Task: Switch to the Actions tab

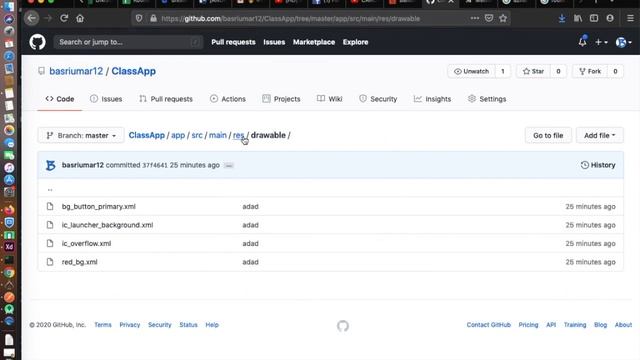Action: click(x=228, y=99)
